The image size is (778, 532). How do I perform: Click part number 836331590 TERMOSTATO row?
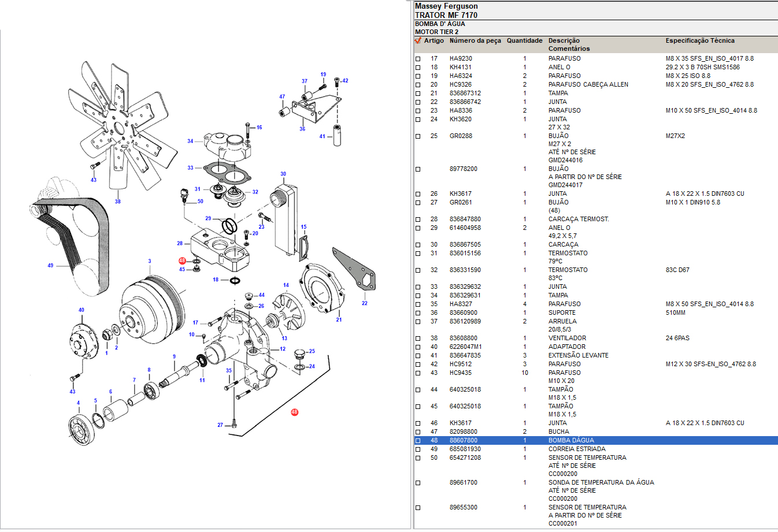(465, 270)
